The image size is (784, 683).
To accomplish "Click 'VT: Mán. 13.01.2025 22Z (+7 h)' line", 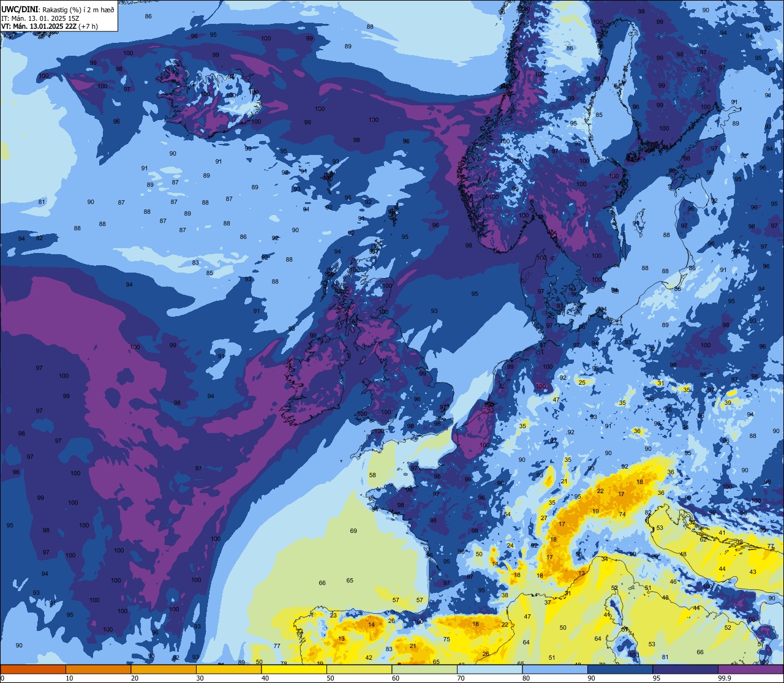I will 50,26.
